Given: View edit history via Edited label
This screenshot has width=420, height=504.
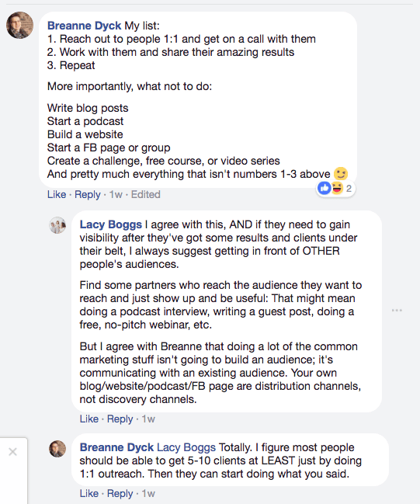Looking at the screenshot, I should pyautogui.click(x=146, y=194).
